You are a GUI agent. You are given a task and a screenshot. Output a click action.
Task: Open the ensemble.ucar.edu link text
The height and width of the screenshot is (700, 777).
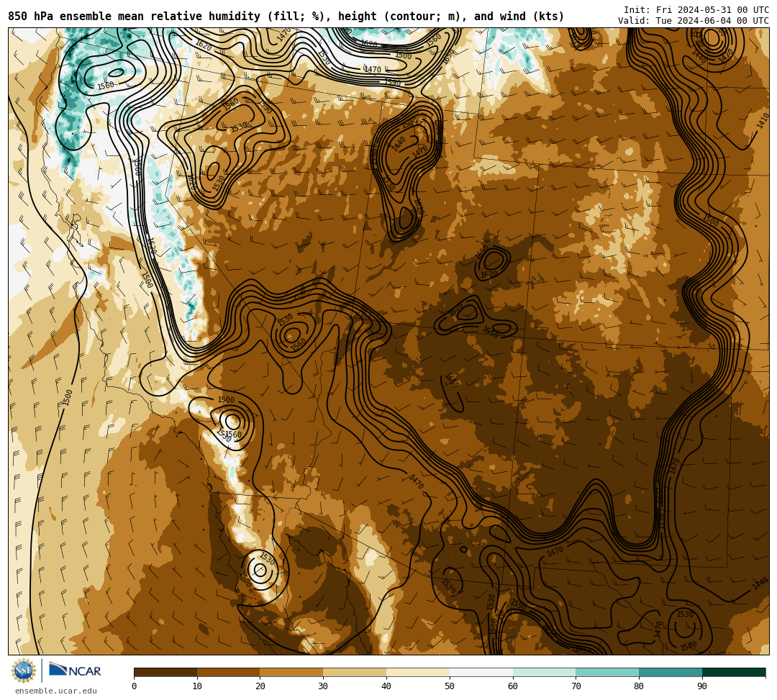coord(56,691)
